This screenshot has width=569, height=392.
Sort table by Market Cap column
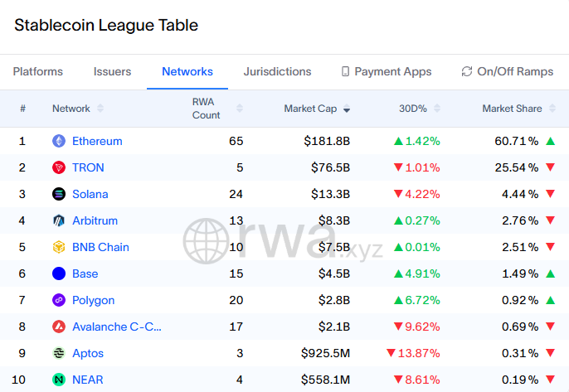(x=316, y=109)
